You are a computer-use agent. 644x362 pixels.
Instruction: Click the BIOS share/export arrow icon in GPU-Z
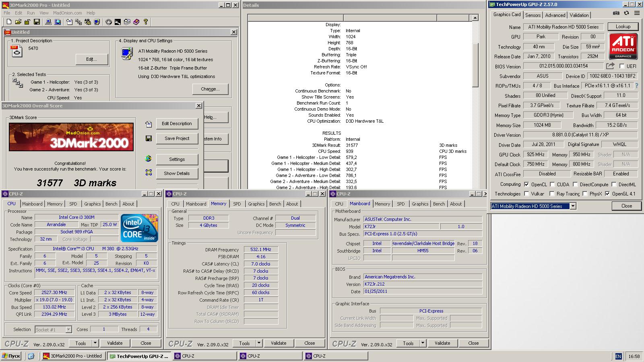pos(611,66)
